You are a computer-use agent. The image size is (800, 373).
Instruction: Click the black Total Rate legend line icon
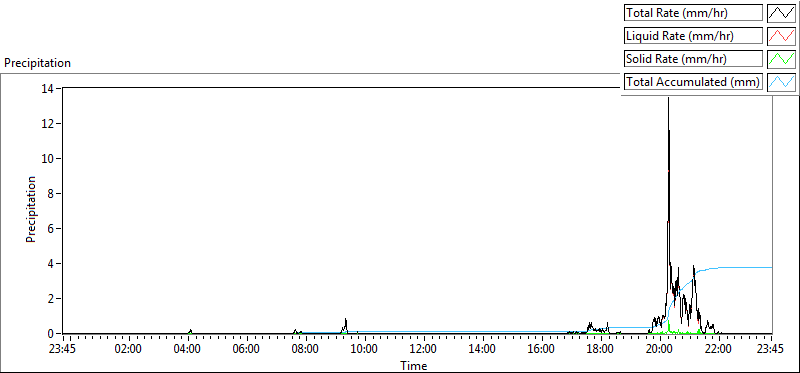pos(781,13)
